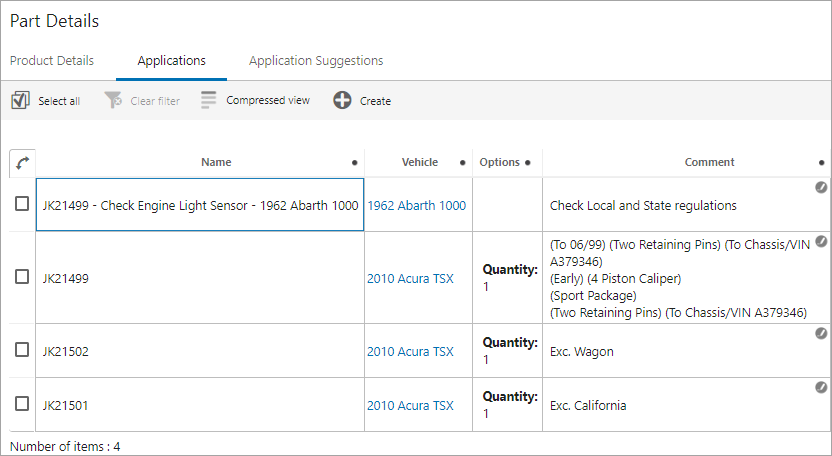832x456 pixels.
Task: Open the Options column menu dot
Action: click(527, 163)
